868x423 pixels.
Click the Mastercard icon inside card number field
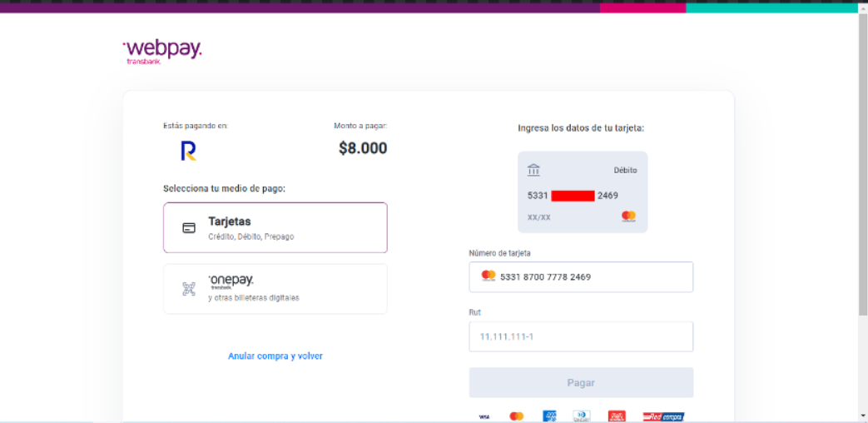click(489, 276)
